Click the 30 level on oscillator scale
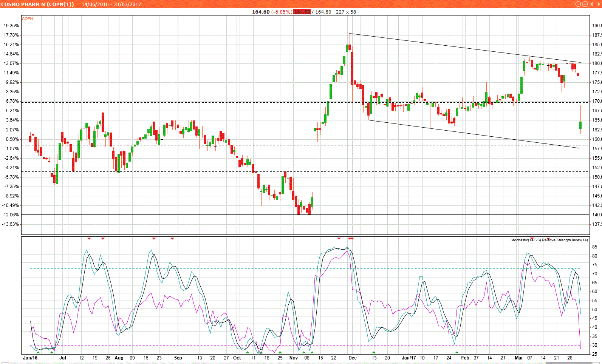The height and width of the screenshot is (364, 602). click(x=595, y=345)
